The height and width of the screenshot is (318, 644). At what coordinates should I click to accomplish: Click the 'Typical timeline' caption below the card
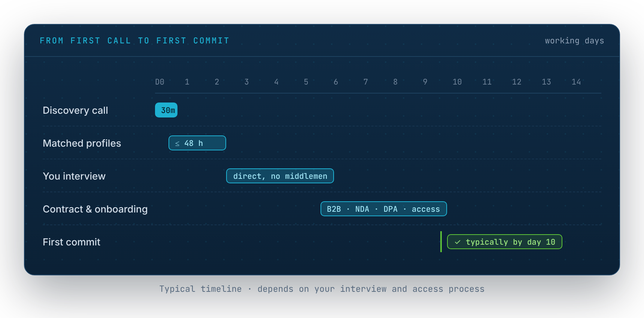point(322,289)
